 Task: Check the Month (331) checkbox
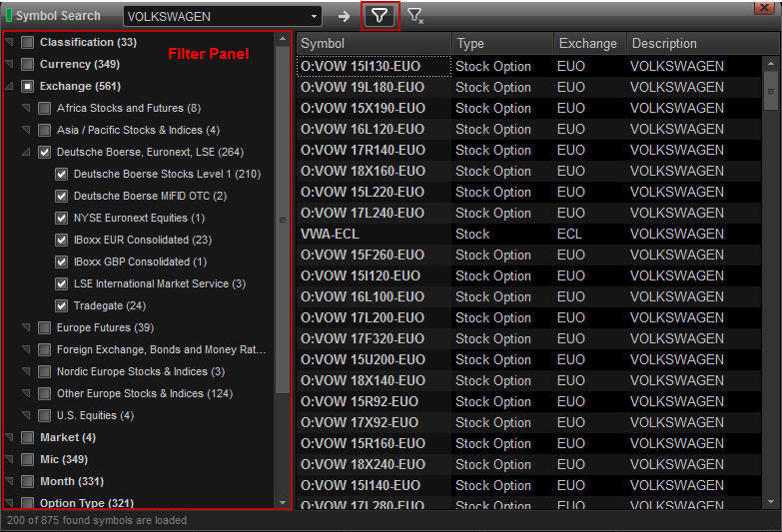point(27,481)
